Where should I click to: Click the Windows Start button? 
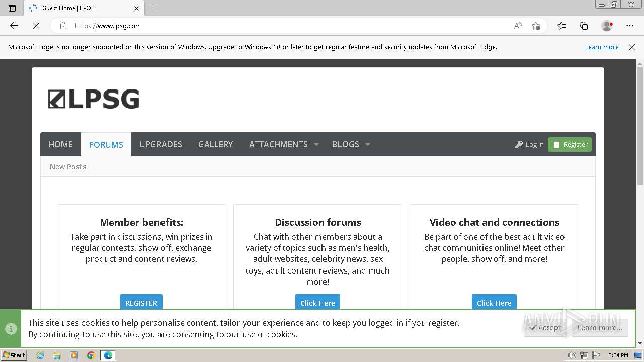(14, 355)
